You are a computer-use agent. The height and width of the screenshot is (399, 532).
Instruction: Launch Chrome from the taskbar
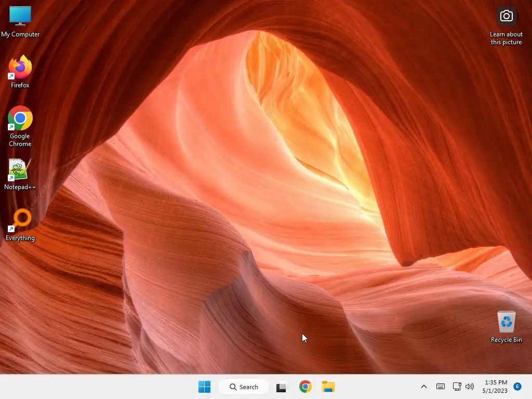(305, 387)
